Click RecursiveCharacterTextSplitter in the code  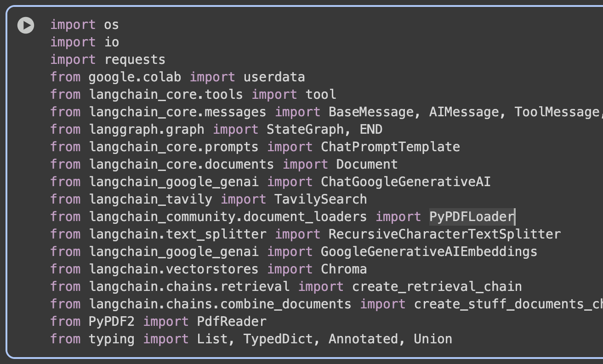coord(444,234)
